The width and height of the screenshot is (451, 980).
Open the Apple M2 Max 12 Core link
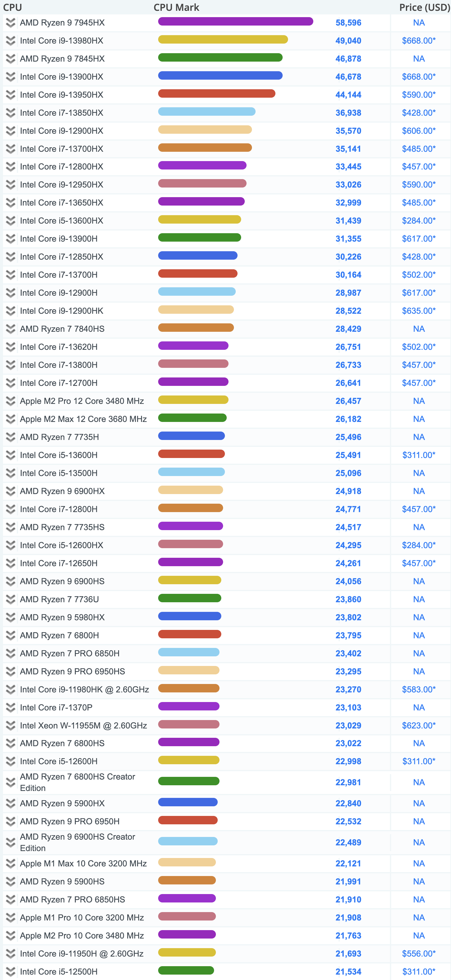[83, 419]
